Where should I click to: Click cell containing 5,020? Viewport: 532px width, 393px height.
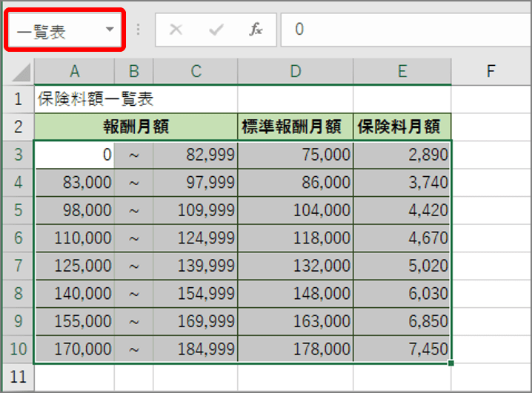tap(402, 266)
